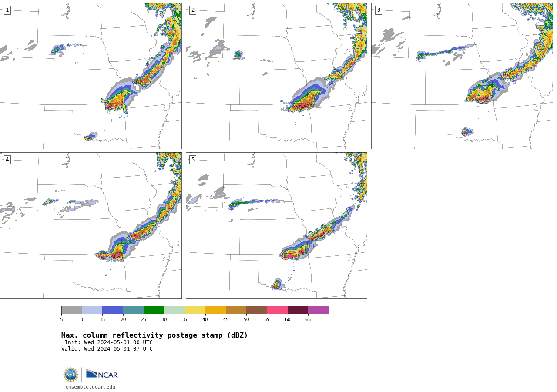
Task: Click the NSF logo icon
Action: [x=71, y=375]
